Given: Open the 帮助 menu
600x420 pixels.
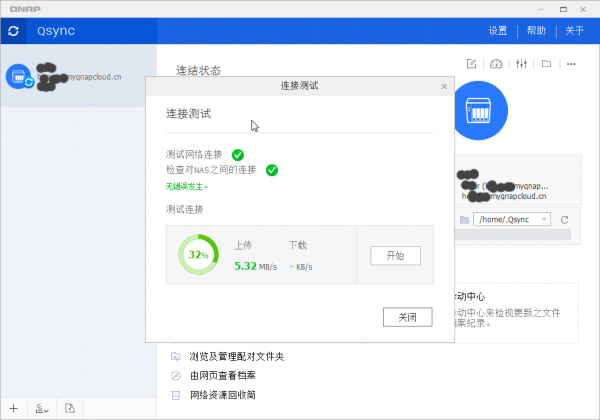Looking at the screenshot, I should click(x=536, y=31).
